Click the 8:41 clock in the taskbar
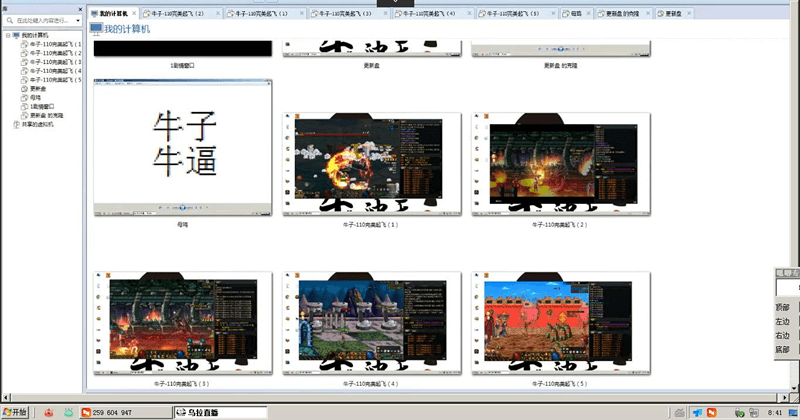 point(774,412)
